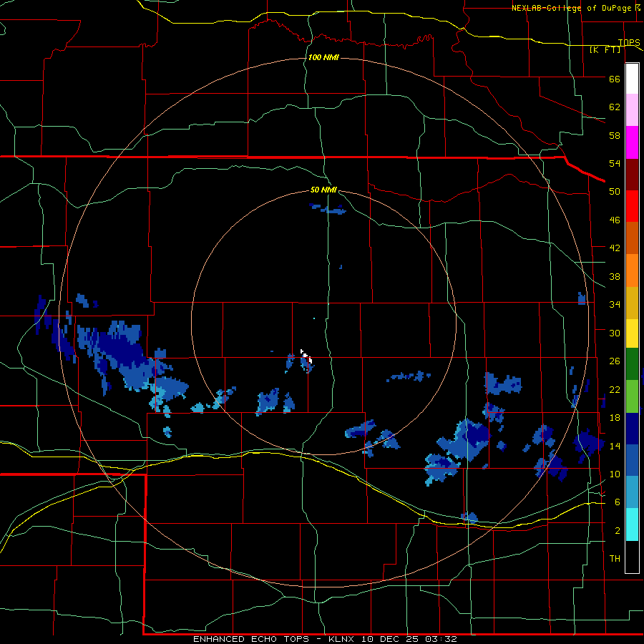The width and height of the screenshot is (644, 644).
Task: Click the legend value 22
Action: pos(615,389)
